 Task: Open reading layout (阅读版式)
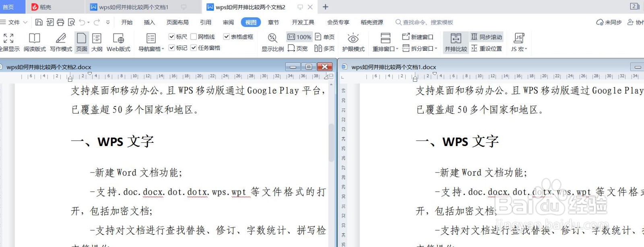35,43
